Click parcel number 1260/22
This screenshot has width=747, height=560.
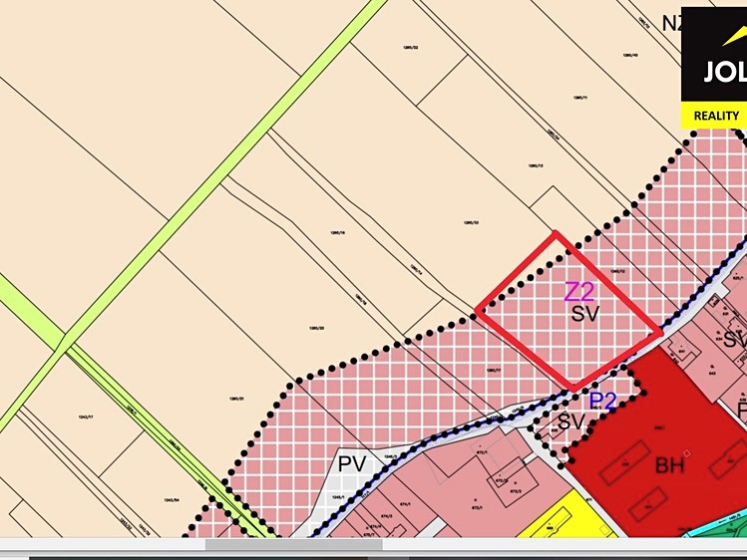(411, 47)
